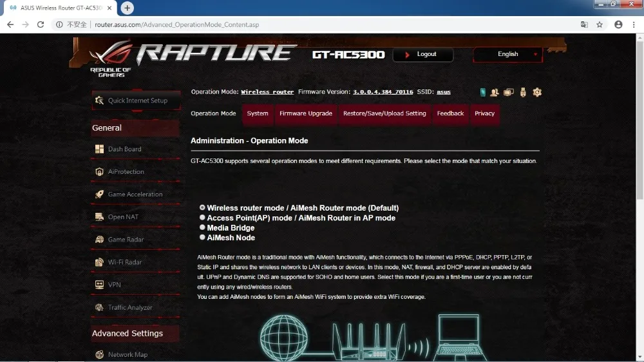The image size is (644, 362).
Task: Click the Network Map globe icon
Action: click(99, 354)
